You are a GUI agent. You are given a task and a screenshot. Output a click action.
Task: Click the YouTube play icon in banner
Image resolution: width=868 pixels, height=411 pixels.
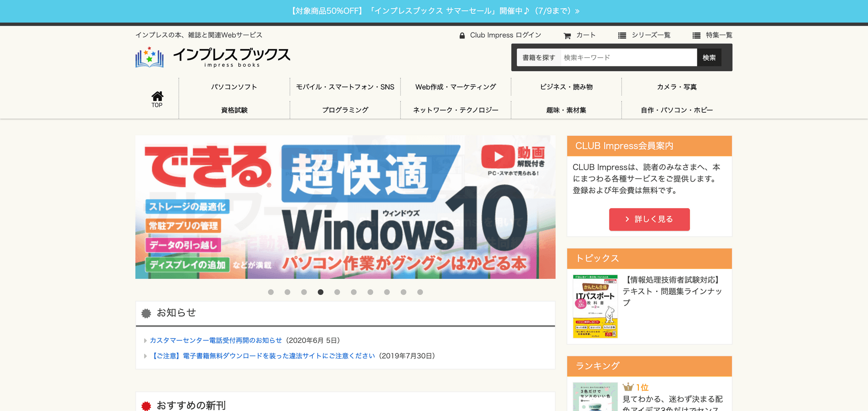coord(498,157)
